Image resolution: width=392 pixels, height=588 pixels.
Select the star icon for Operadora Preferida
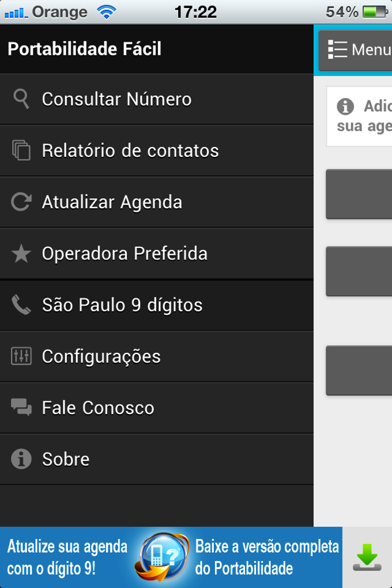click(x=21, y=253)
